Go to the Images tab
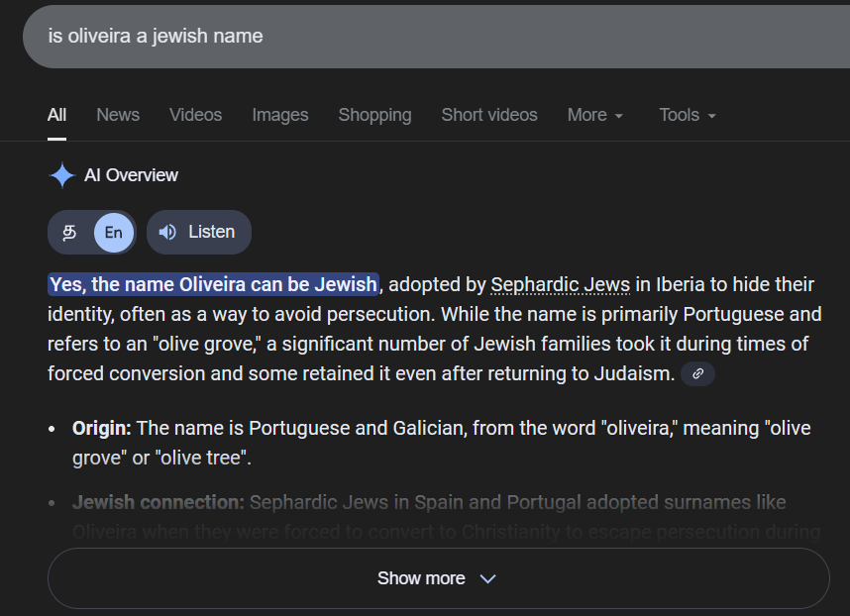Screen dimensions: 850x616 tap(279, 115)
